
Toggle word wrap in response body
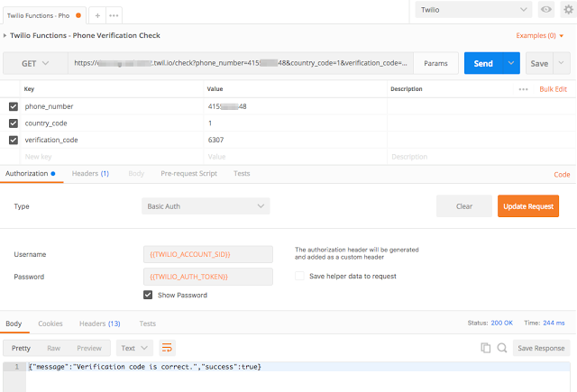pyautogui.click(x=167, y=348)
